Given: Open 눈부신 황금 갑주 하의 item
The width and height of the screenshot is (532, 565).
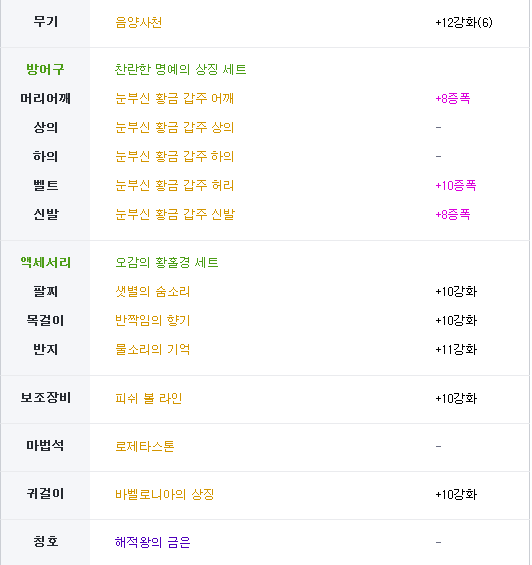Looking at the screenshot, I should tap(174, 156).
